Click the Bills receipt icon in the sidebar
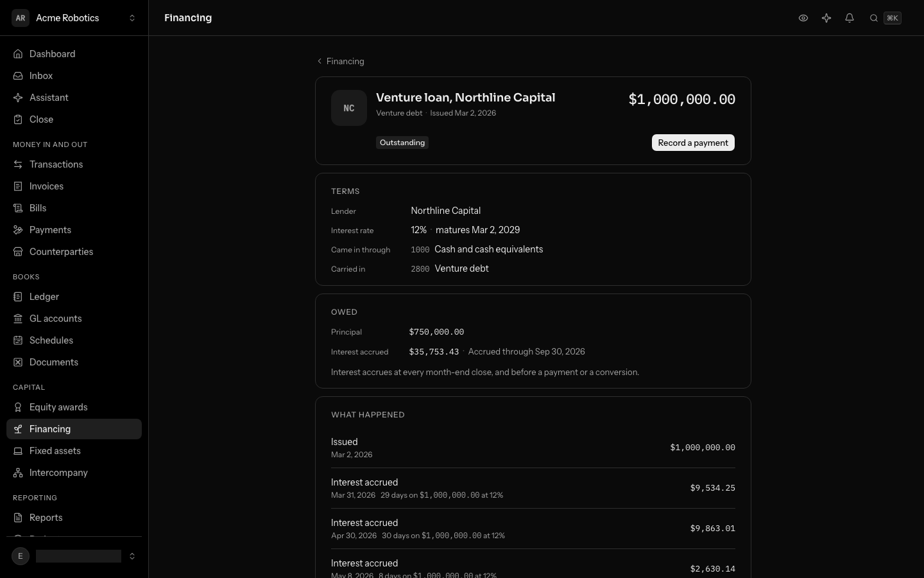Screen dimensions: 924x578 (18, 208)
